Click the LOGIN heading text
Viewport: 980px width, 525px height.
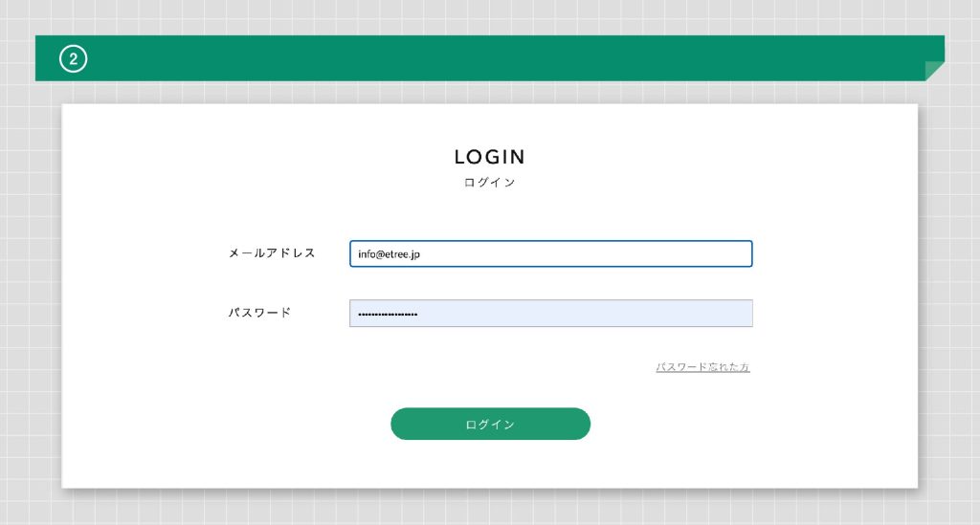coord(489,158)
